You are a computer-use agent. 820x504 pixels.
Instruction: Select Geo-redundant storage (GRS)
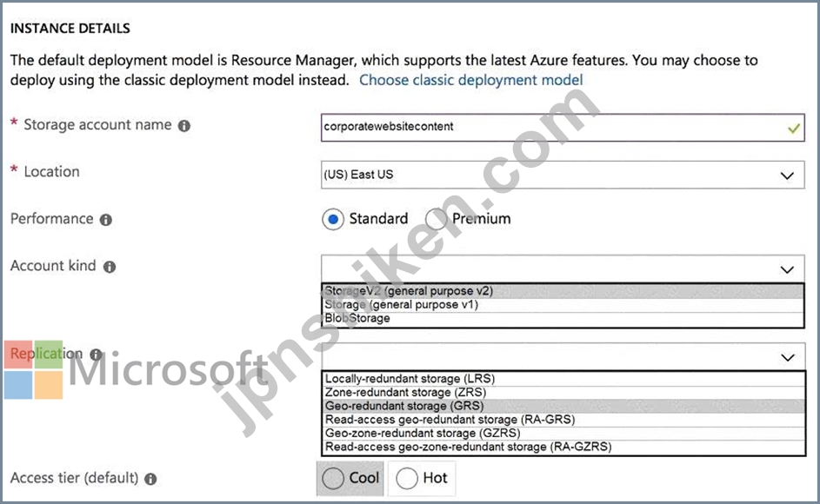(x=563, y=406)
